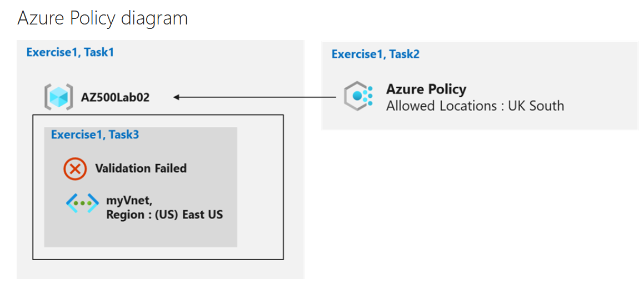Select the "Exercise1, Task1" label
This screenshot has width=644, height=283.
pos(70,52)
